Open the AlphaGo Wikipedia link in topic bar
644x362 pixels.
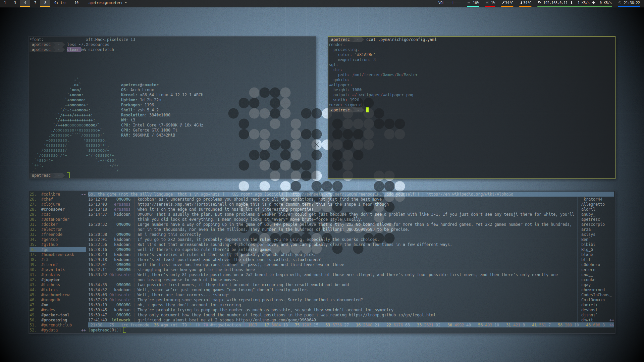470,194
